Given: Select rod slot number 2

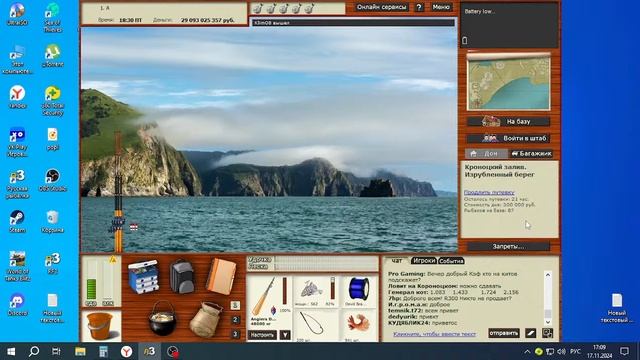Looking at the screenshot, I should [235, 320].
